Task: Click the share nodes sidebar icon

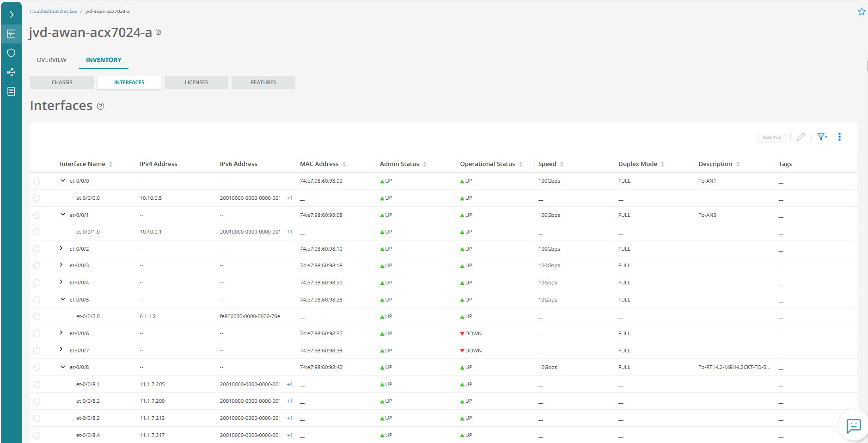Action: click(12, 72)
